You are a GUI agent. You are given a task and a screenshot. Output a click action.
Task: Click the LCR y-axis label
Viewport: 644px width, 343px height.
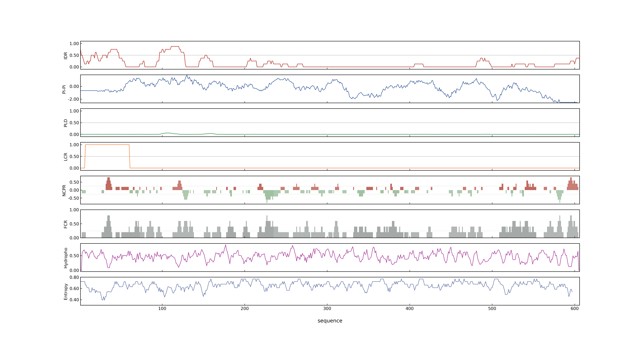[66, 157]
